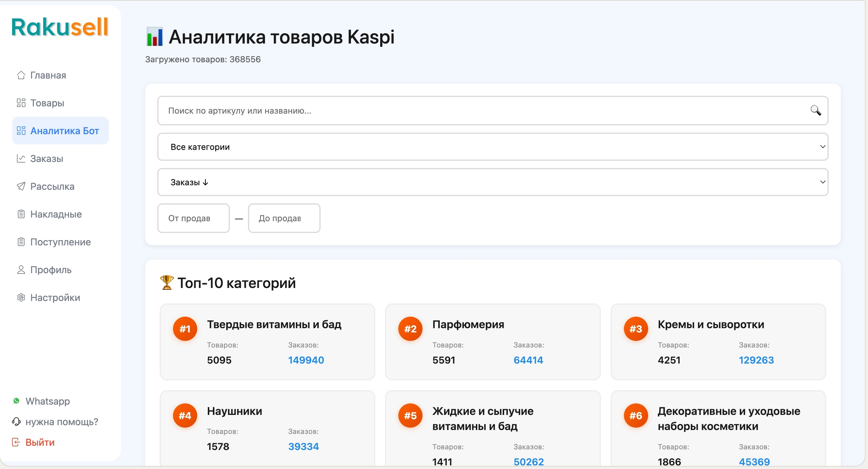Open 'нужна помощь?' support link
This screenshot has width=868, height=469.
[62, 422]
